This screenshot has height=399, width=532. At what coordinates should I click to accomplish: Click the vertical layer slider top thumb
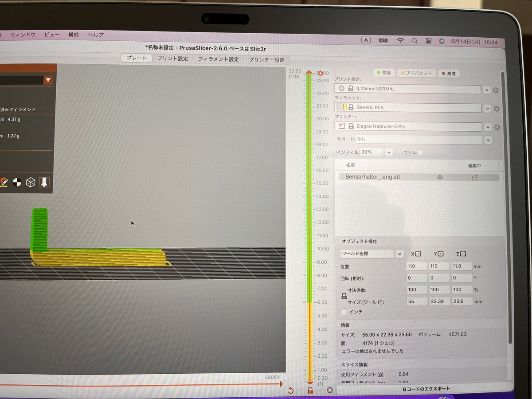point(309,72)
